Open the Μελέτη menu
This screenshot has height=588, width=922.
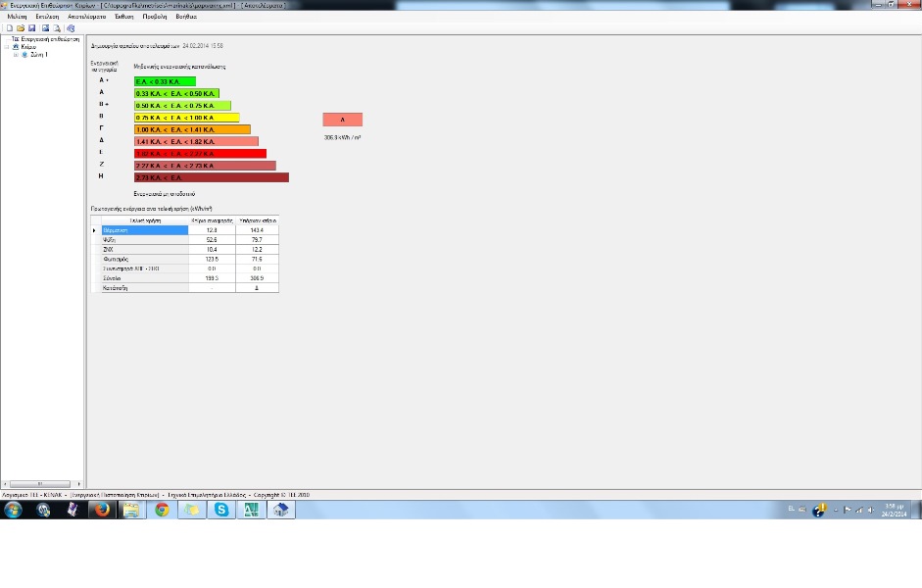17,17
